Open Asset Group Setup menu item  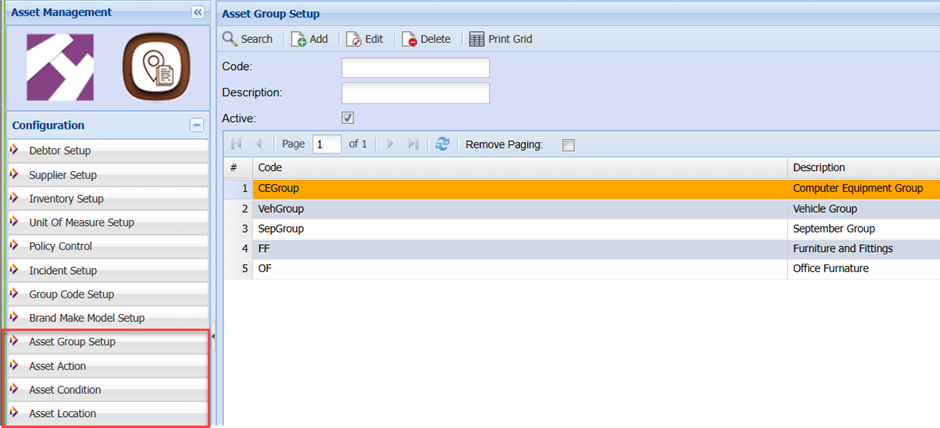coord(108,342)
